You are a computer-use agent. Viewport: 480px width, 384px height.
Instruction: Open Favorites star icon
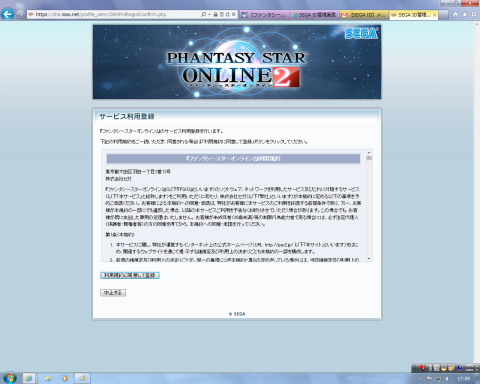coord(465,14)
